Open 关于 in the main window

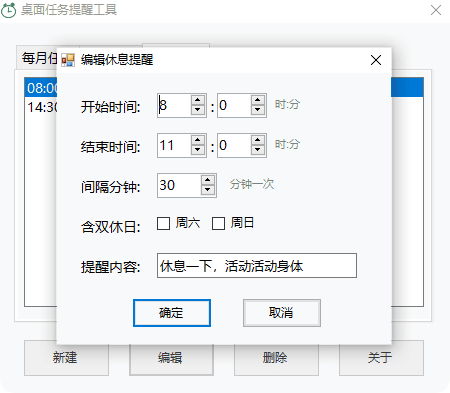381,358
